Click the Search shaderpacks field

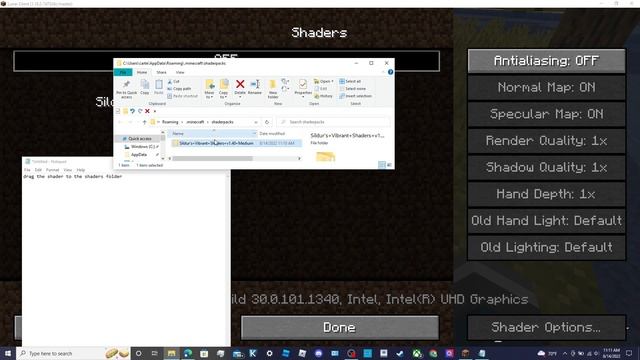click(x=333, y=122)
